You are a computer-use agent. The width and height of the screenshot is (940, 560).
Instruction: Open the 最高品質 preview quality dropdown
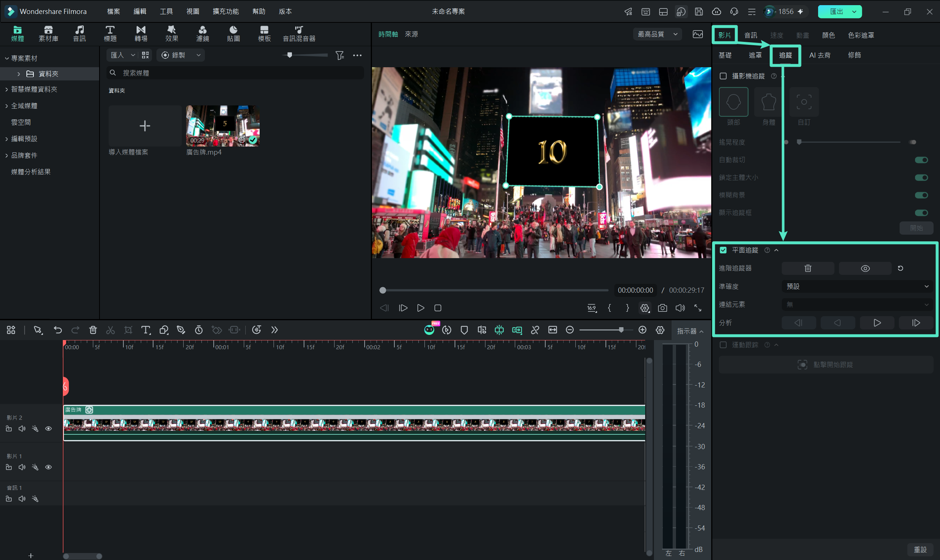pyautogui.click(x=658, y=35)
